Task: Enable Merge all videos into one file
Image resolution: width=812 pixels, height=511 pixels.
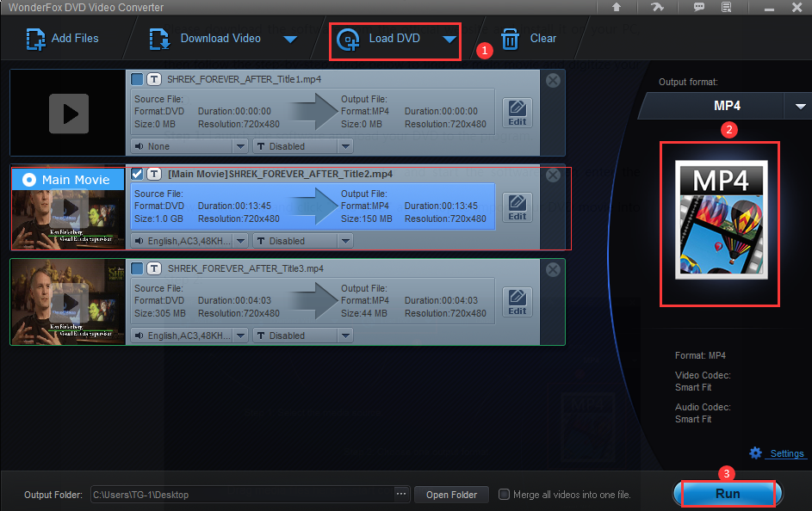Action: [x=504, y=495]
